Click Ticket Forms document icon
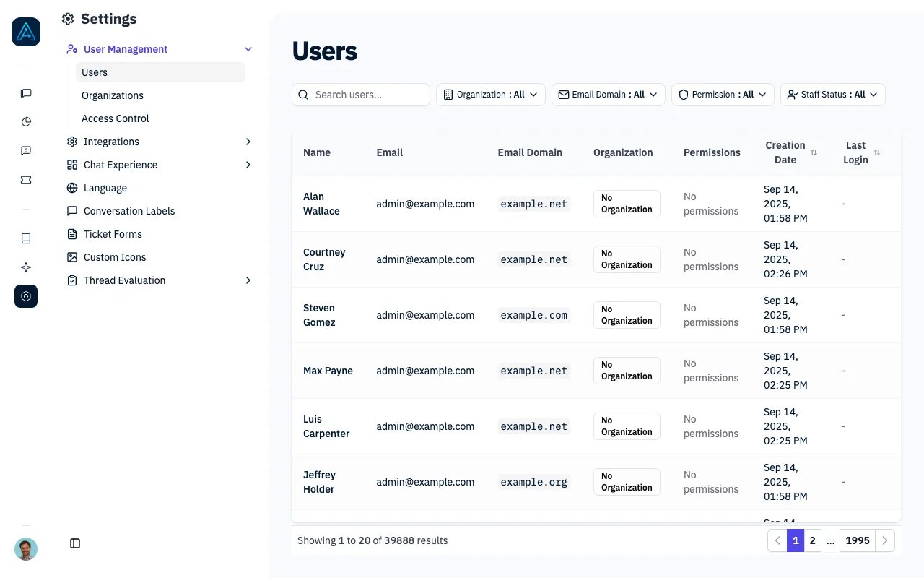 pos(72,234)
